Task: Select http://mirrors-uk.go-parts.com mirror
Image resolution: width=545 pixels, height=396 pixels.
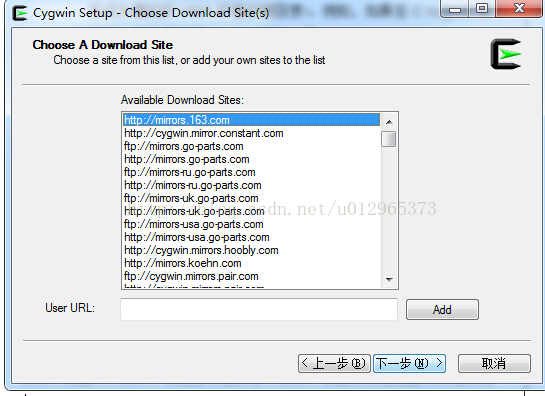Action: 251,211
